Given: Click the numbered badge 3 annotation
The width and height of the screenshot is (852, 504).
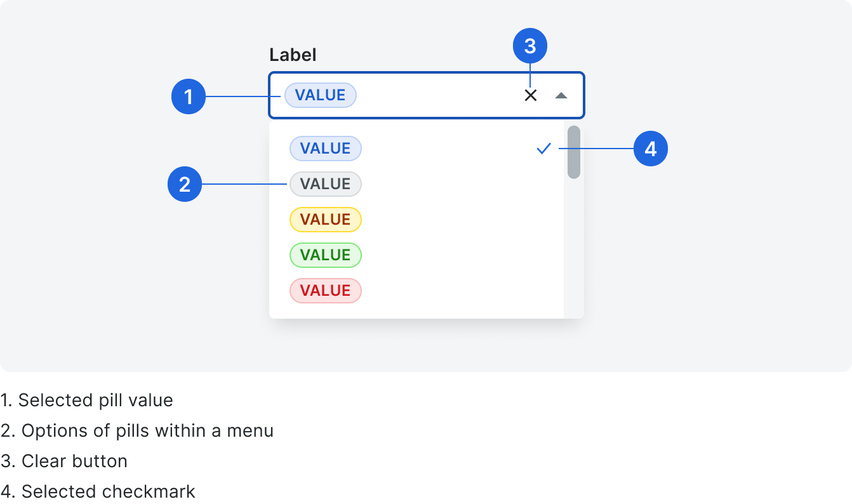Looking at the screenshot, I should tap(530, 46).
